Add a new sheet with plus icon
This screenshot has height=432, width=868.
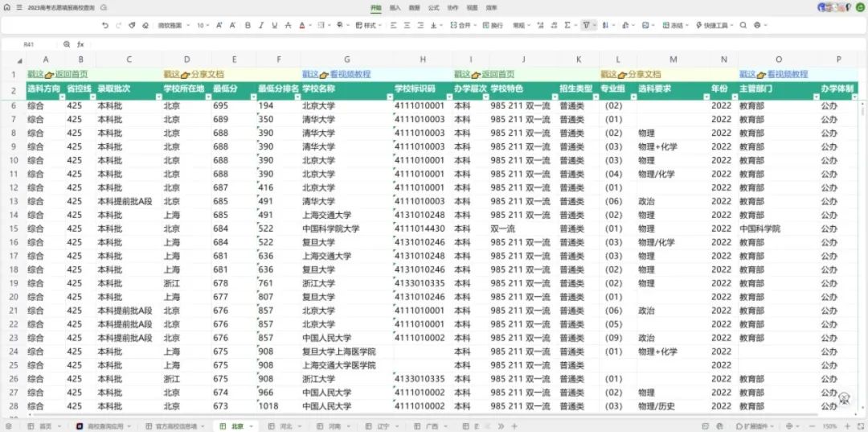pos(514,426)
